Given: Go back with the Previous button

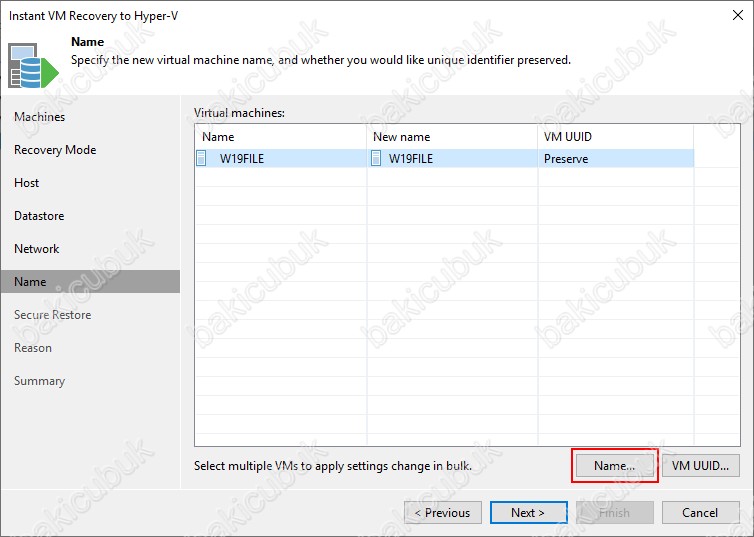Looking at the screenshot, I should click(442, 512).
